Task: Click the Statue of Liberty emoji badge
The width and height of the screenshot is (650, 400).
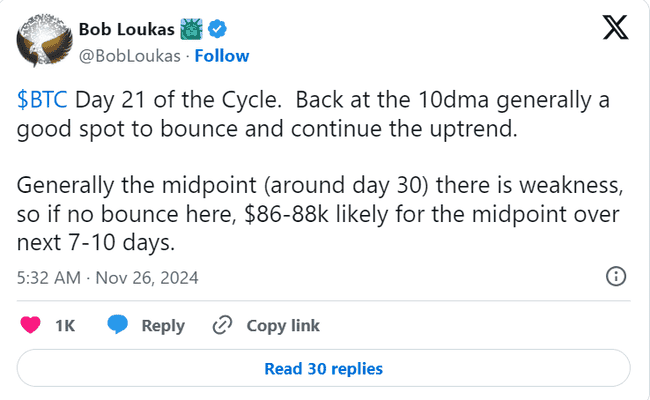Action: click(x=191, y=29)
